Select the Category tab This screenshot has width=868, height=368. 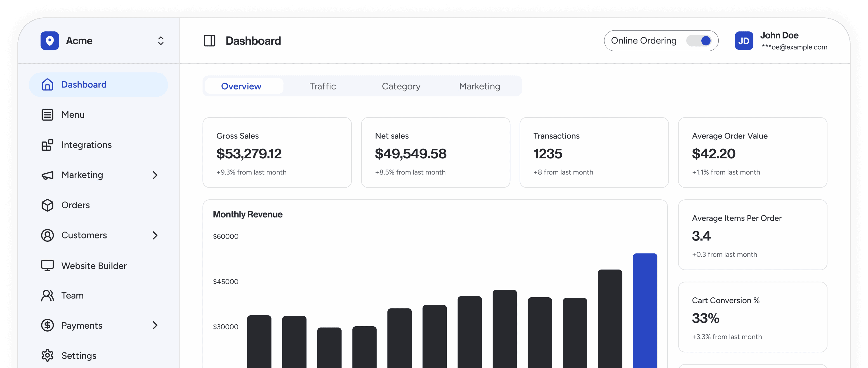[x=401, y=86]
